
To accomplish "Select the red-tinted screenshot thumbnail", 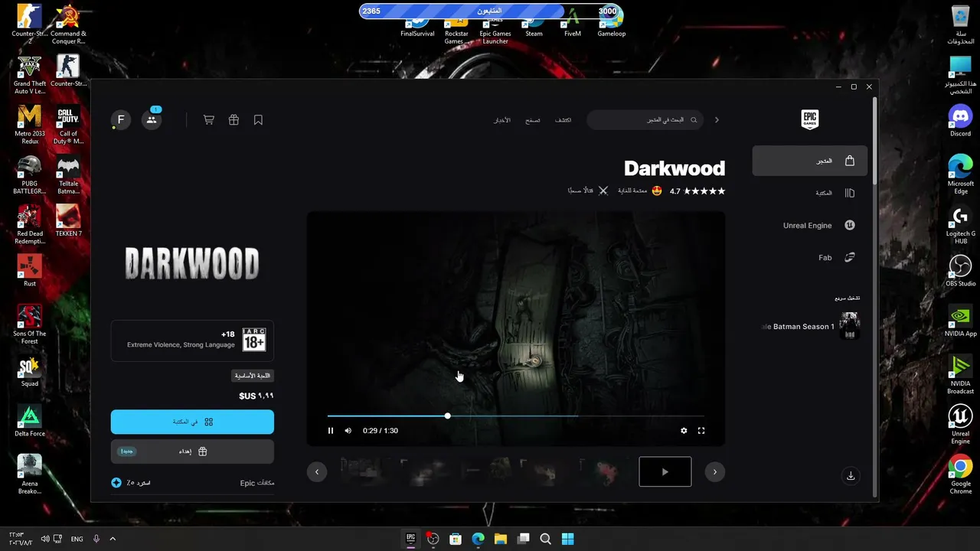I will (x=606, y=471).
